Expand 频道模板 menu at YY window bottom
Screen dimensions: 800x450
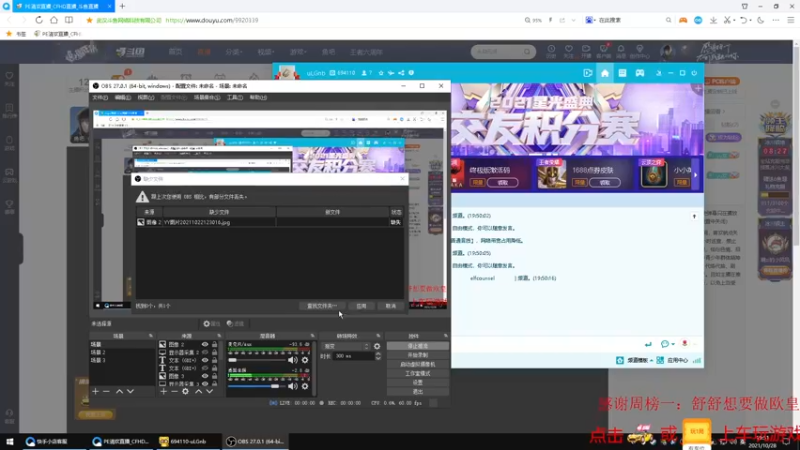tap(639, 360)
